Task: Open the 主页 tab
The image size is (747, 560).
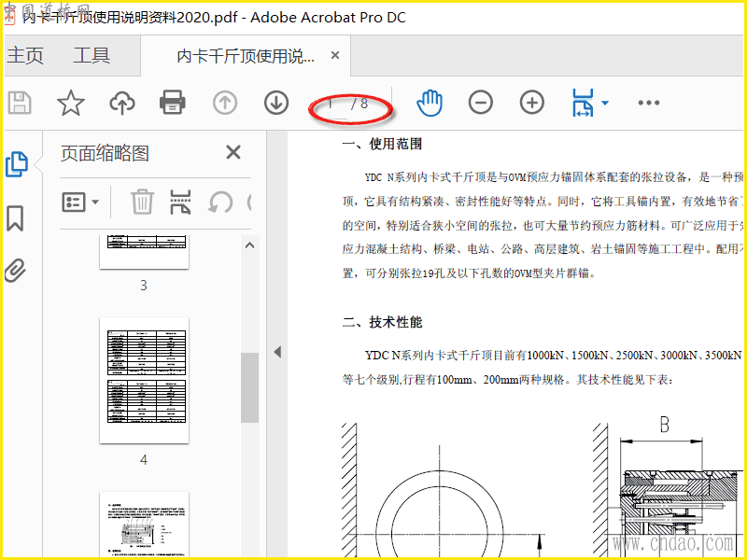Action: (25, 55)
